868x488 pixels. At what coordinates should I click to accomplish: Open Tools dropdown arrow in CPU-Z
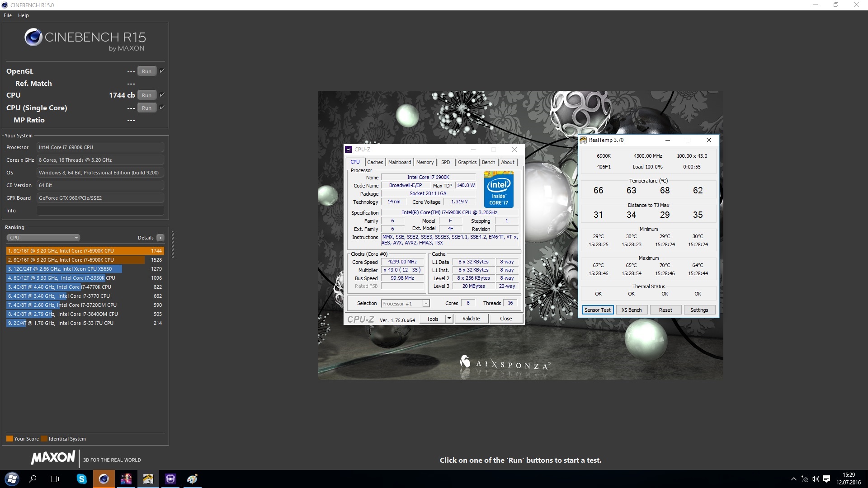coord(449,319)
